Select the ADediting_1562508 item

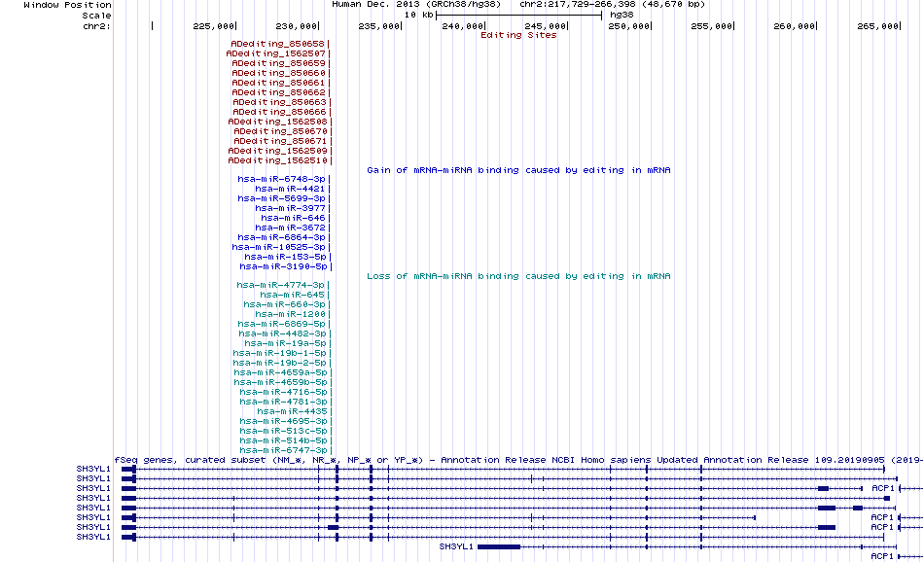point(277,122)
